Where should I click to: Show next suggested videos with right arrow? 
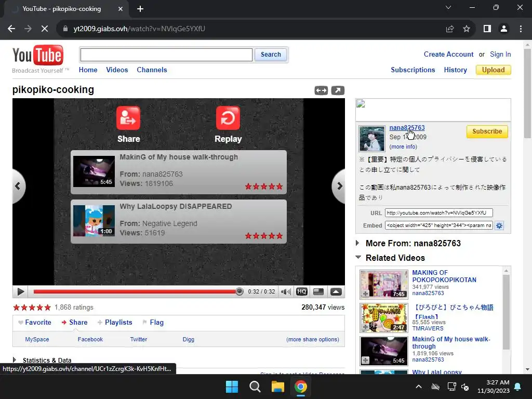(x=339, y=186)
